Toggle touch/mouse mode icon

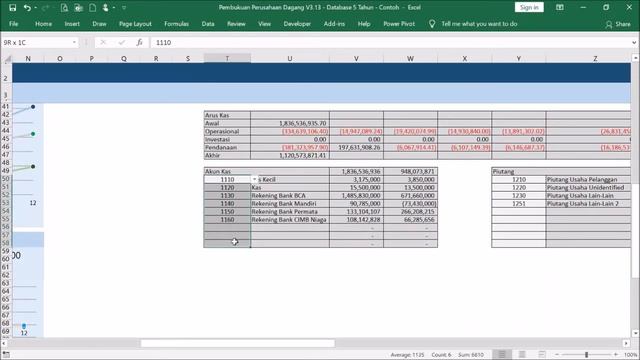(x=106, y=7)
